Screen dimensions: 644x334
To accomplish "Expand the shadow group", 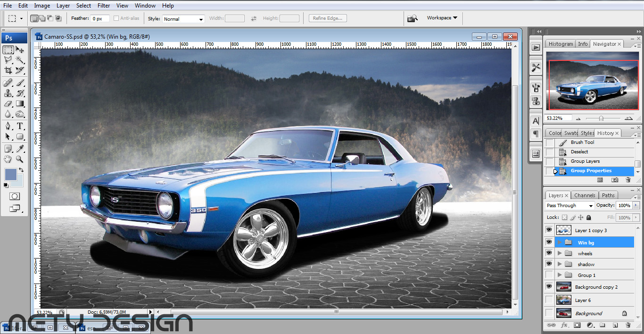I will click(560, 264).
